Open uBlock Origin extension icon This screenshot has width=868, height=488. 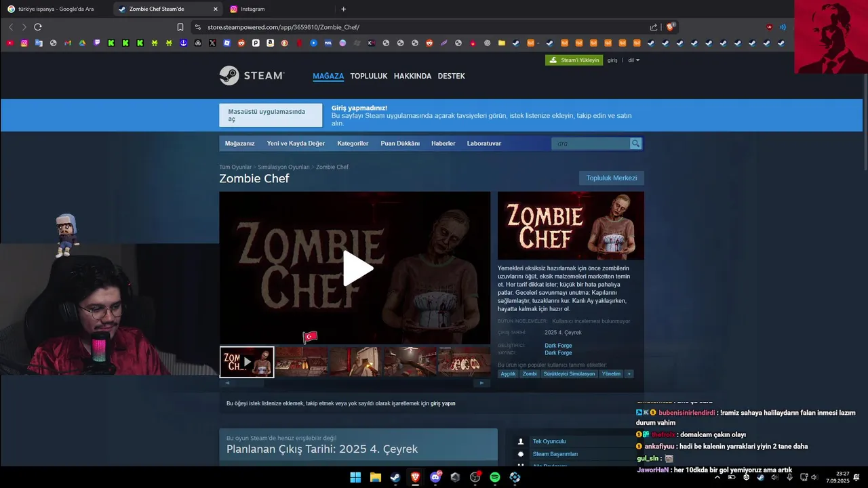[769, 27]
